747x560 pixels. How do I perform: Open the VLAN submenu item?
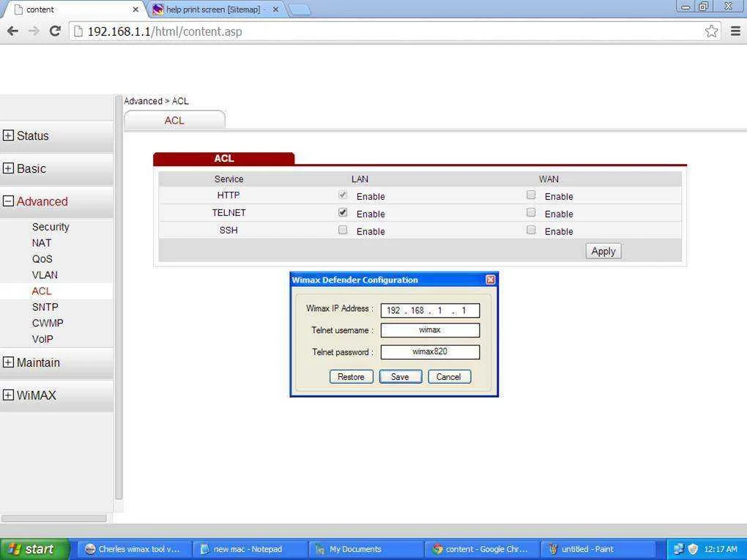[45, 275]
